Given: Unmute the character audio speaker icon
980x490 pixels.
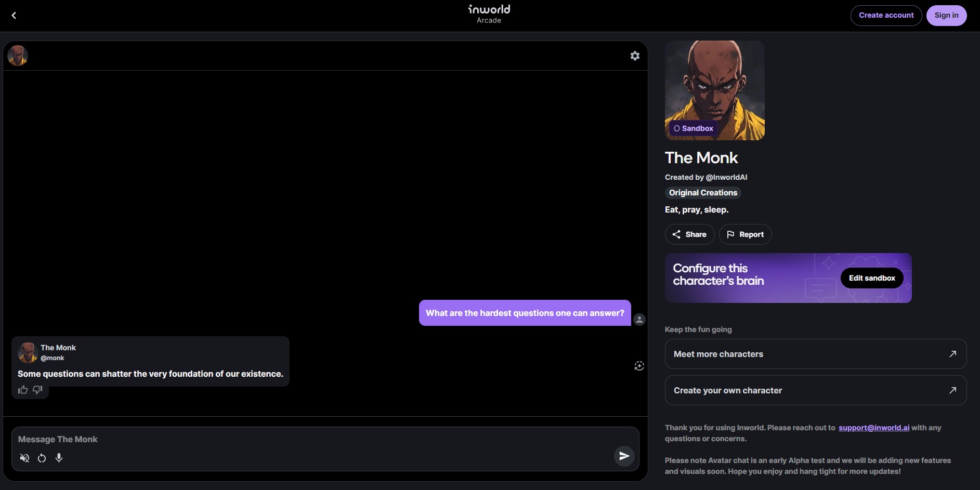Looking at the screenshot, I should pos(24,458).
